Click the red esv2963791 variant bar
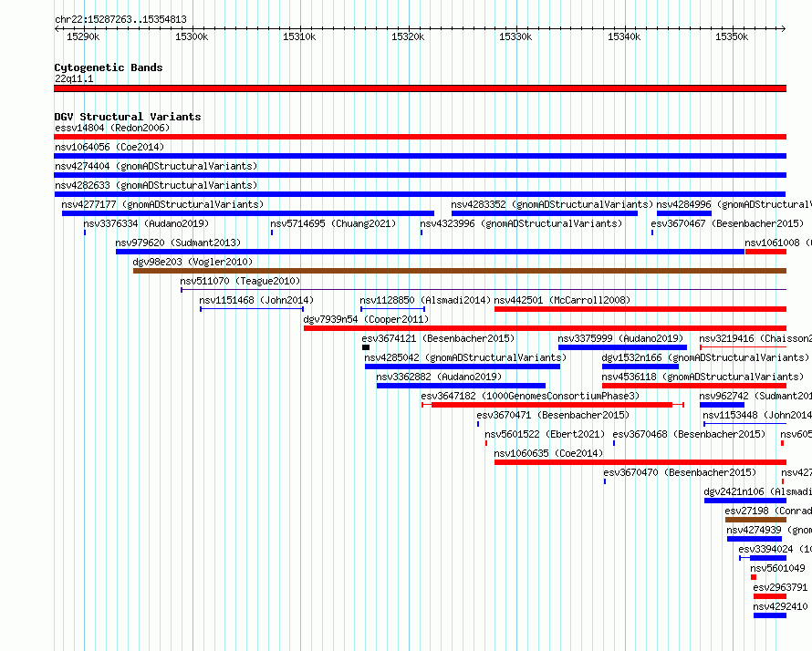Image resolution: width=812 pixels, height=651 pixels. pyautogui.click(x=770, y=596)
